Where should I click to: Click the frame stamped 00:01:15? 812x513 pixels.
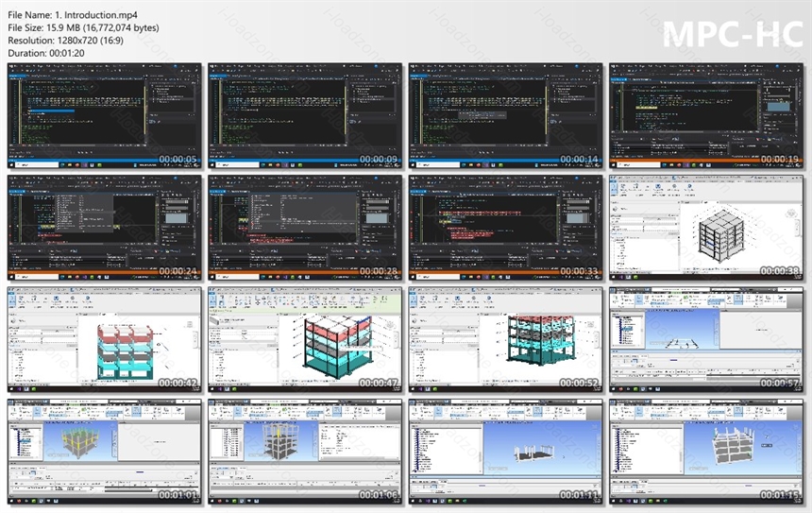pyautogui.click(x=706, y=452)
